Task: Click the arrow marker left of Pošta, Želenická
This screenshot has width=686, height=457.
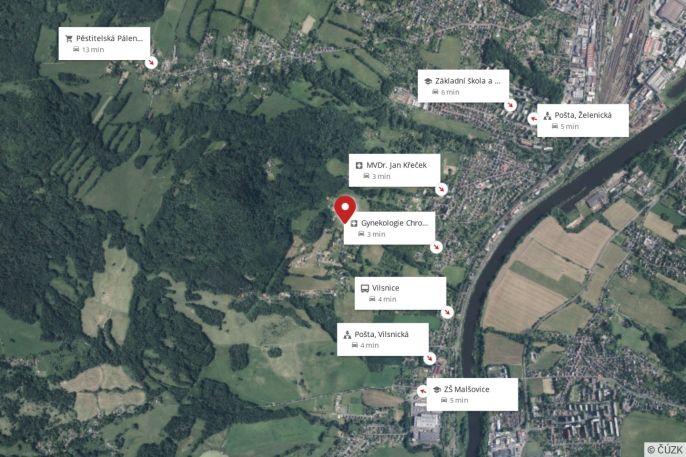Action: pos(533,119)
